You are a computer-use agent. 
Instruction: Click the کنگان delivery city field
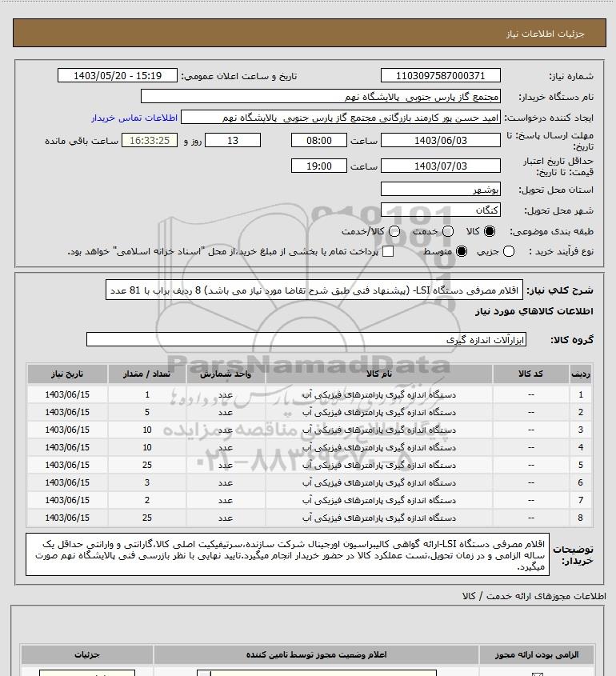441,210
